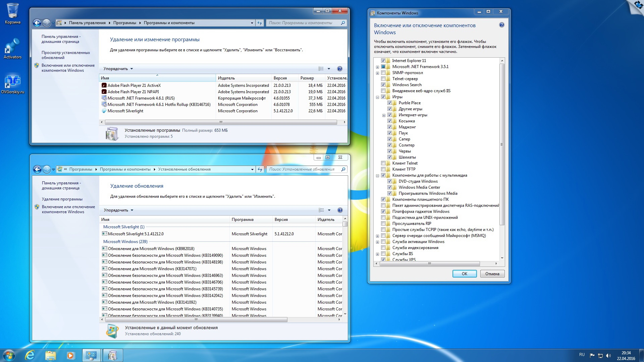This screenshot has height=362, width=644.
Task: Click the vertical scrollbar thumb in the updates list
Action: click(345, 224)
